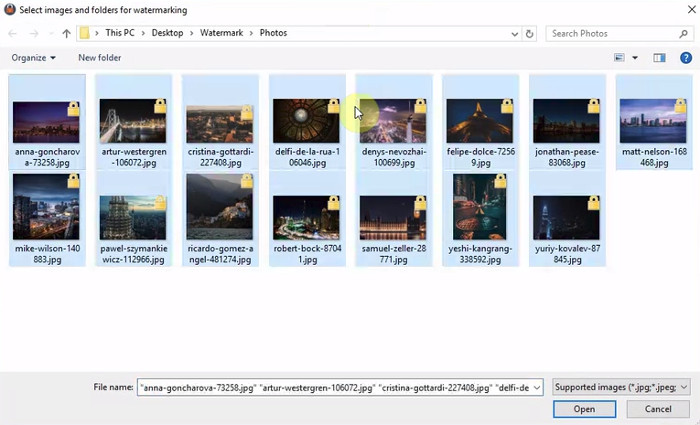Show the preview pane
Viewport: 700px width, 425px height.
pyautogui.click(x=659, y=58)
